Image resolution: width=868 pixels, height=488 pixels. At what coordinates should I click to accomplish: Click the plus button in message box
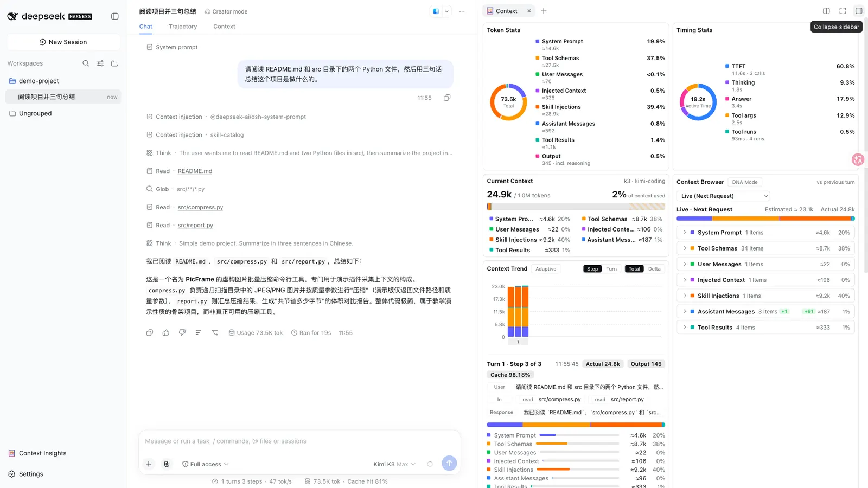(x=149, y=464)
